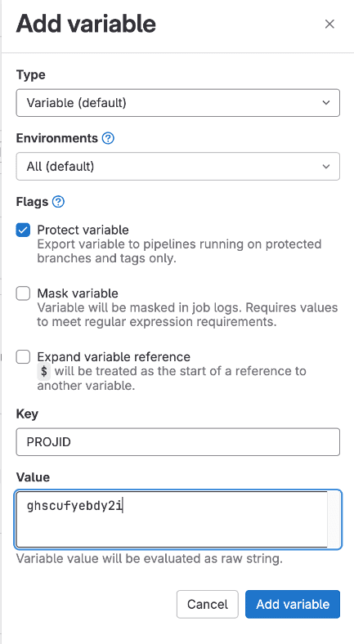Enable Expand variable reference checkbox

[x=23, y=357]
